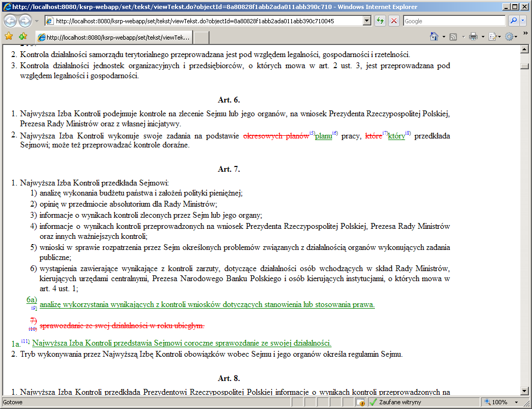Image resolution: width=532 pixels, height=409 pixels.
Task: Click the 'Art. 7.' heading
Action: (x=229, y=169)
